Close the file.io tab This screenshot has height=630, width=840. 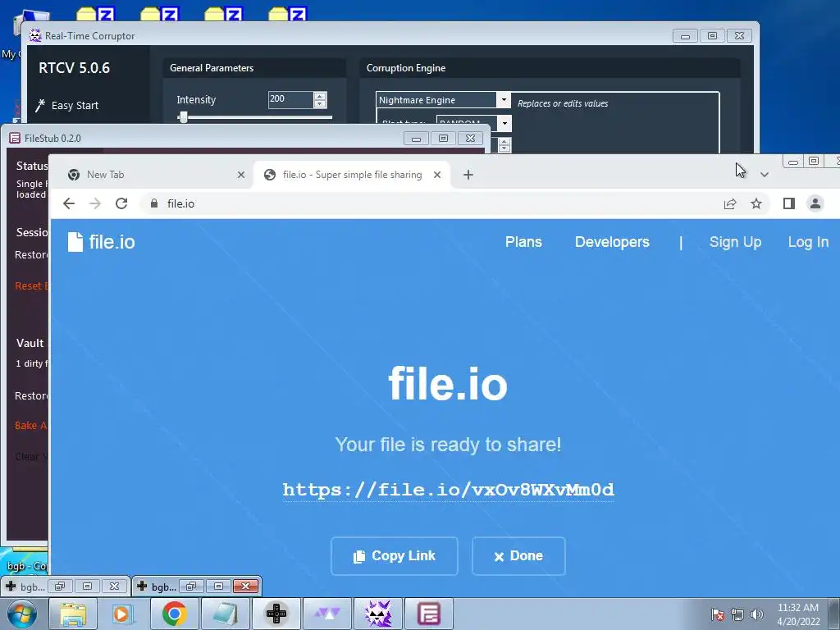pos(437,175)
